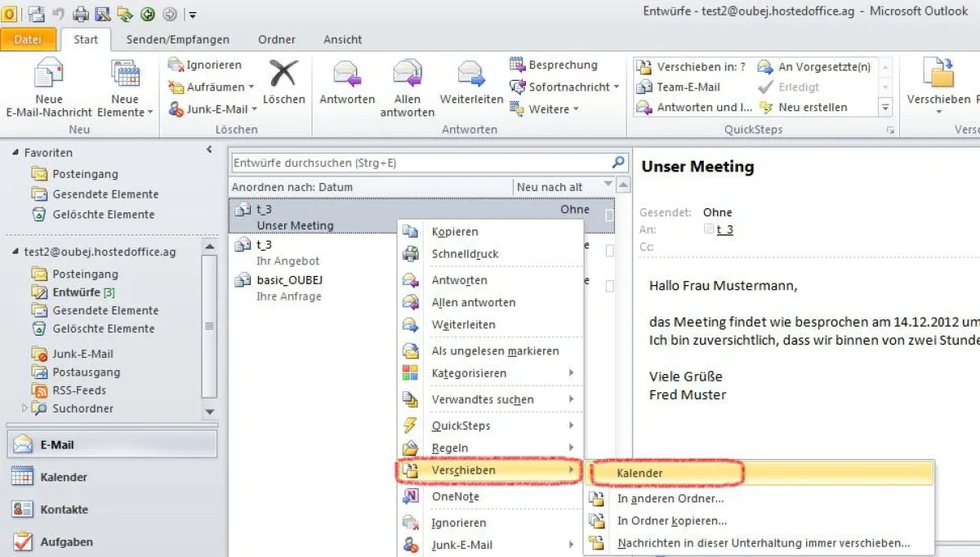This screenshot has width=980, height=557.
Task: Click the print icon in quick access toolbar
Action: point(81,14)
